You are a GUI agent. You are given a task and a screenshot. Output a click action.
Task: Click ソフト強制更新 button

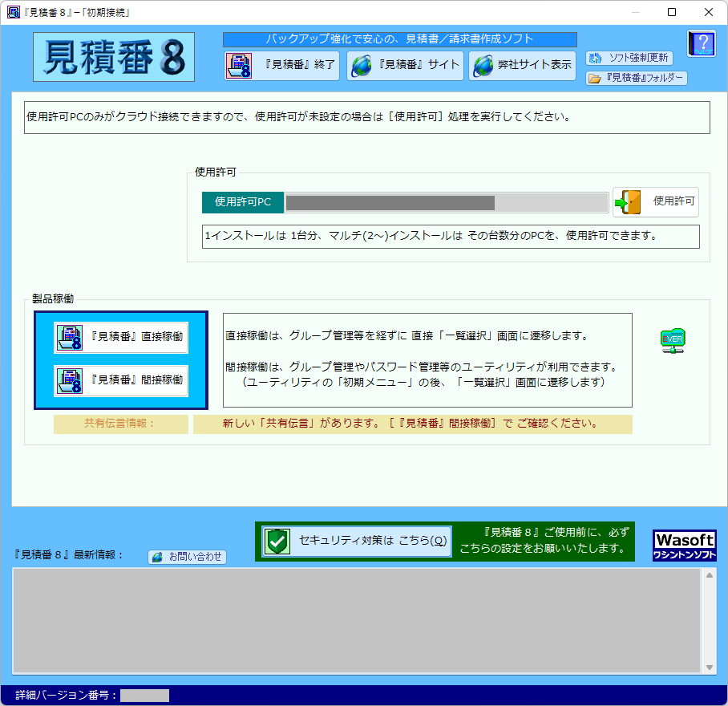tap(629, 58)
